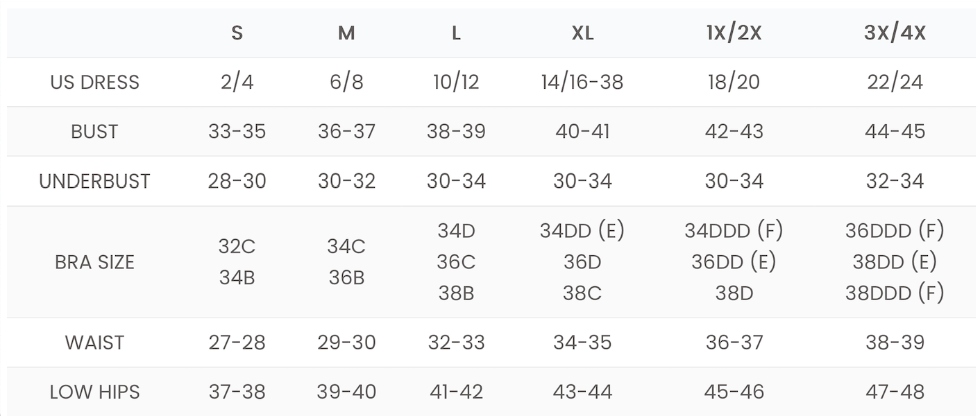Click the 47-48 low hips value
Viewport: 980px width, 416px height.
point(895,392)
